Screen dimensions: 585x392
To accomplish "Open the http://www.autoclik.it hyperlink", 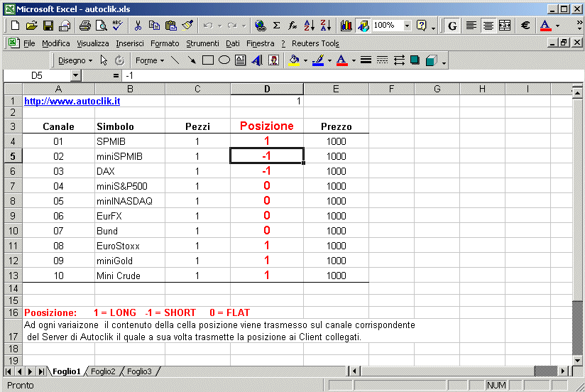I will click(x=72, y=101).
